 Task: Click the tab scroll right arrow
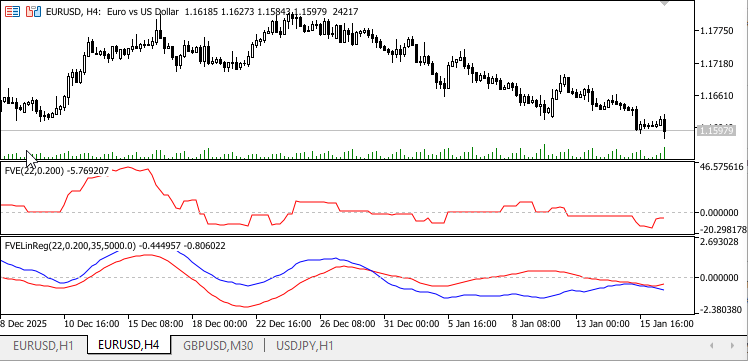pyautogui.click(x=733, y=345)
